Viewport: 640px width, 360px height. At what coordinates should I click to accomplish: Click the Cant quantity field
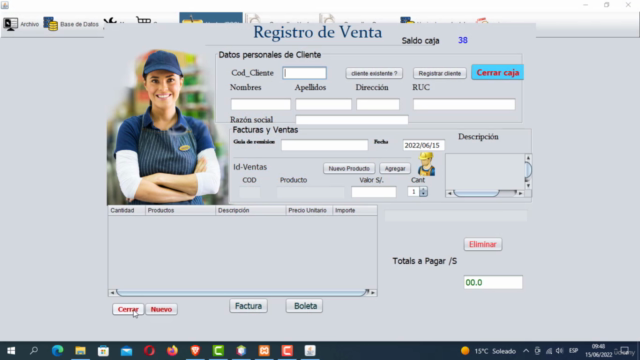[413, 192]
